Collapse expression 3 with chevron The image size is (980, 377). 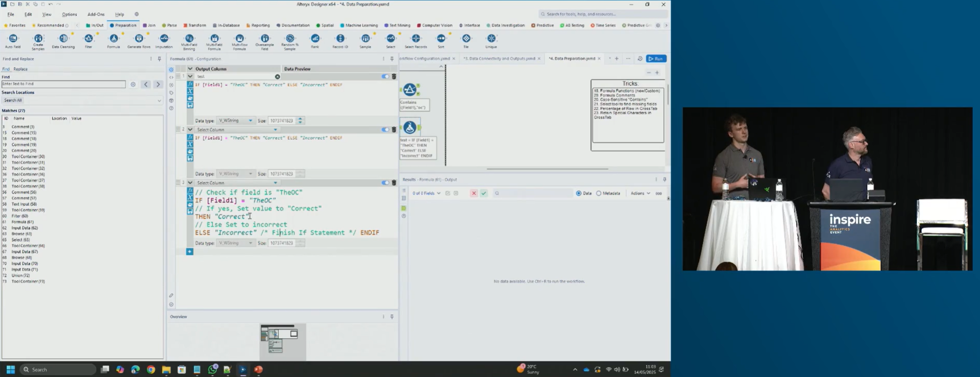[x=190, y=183]
